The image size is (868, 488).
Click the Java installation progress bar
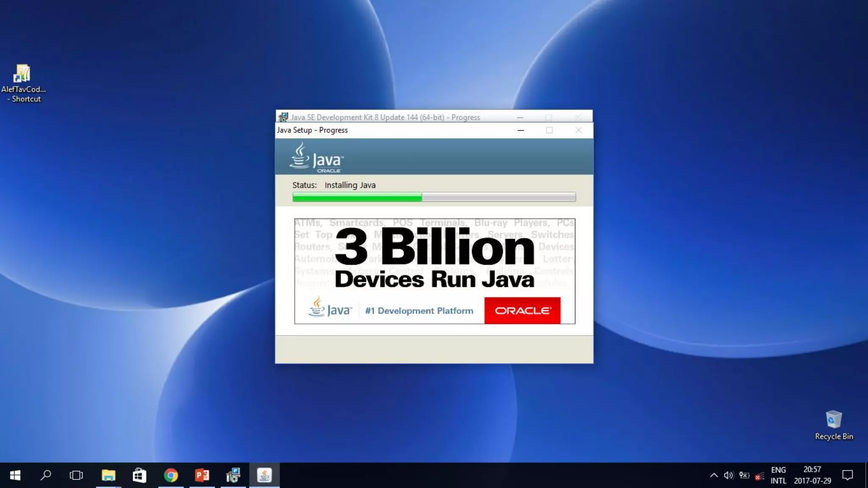434,197
